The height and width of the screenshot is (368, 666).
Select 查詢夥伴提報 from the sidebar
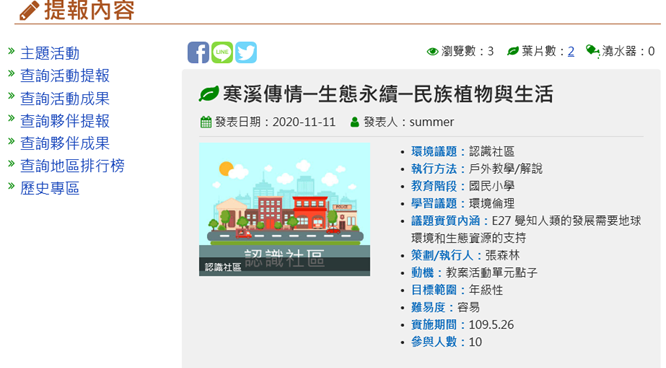(x=65, y=121)
